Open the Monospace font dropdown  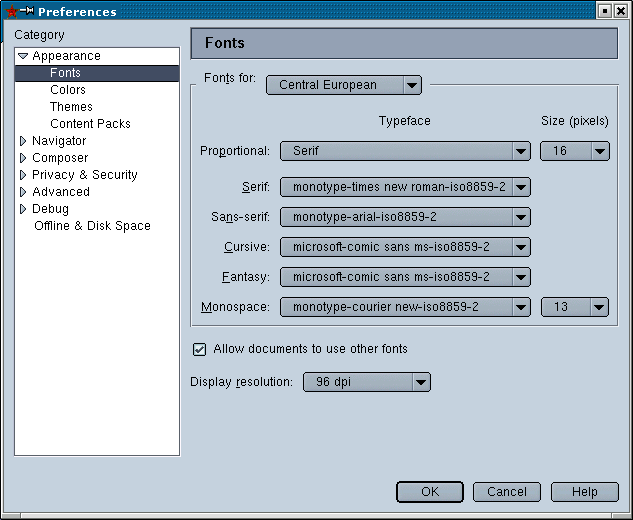pos(405,307)
